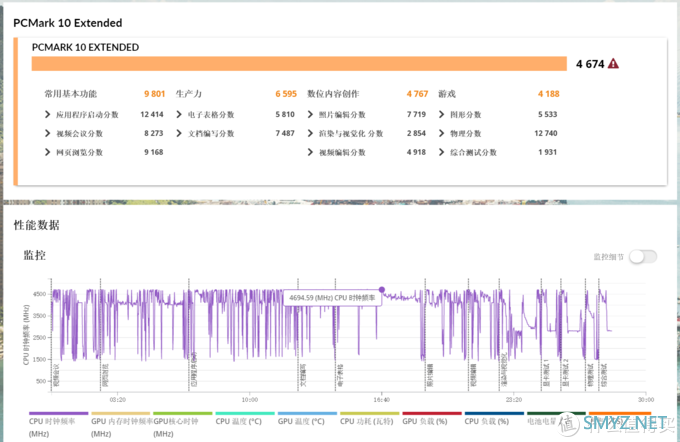Image resolution: width=680 pixels, height=442 pixels.
Task: Click the 16:40 time label on axis
Action: coord(382,399)
